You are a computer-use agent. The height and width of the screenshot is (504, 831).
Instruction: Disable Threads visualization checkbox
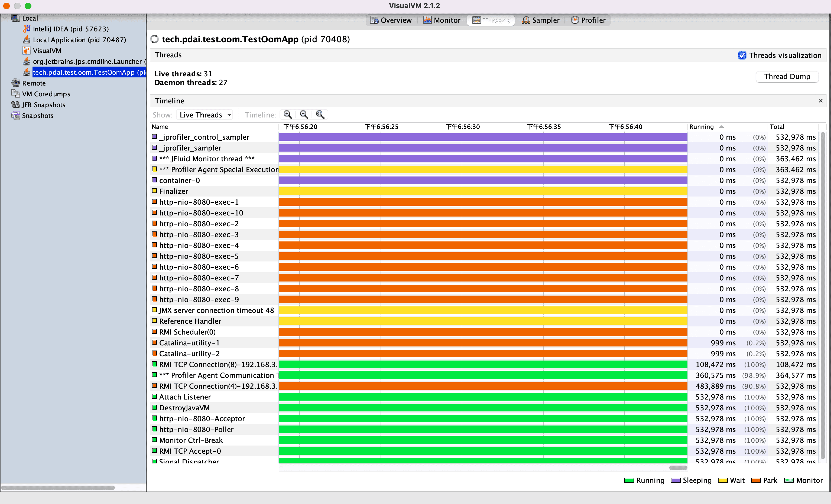pos(742,55)
